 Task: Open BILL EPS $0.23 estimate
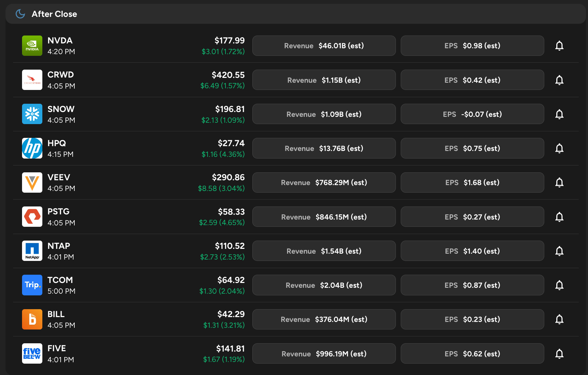click(x=472, y=319)
